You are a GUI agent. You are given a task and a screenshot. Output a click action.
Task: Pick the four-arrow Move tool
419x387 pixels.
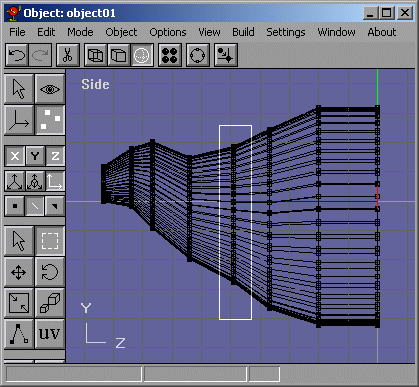coord(19,272)
